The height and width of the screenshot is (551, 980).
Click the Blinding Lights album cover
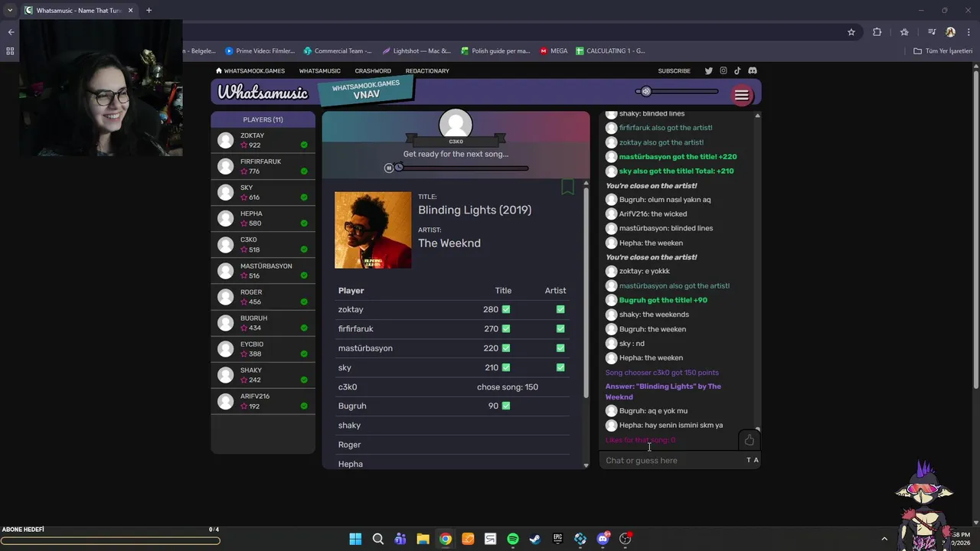(x=373, y=230)
